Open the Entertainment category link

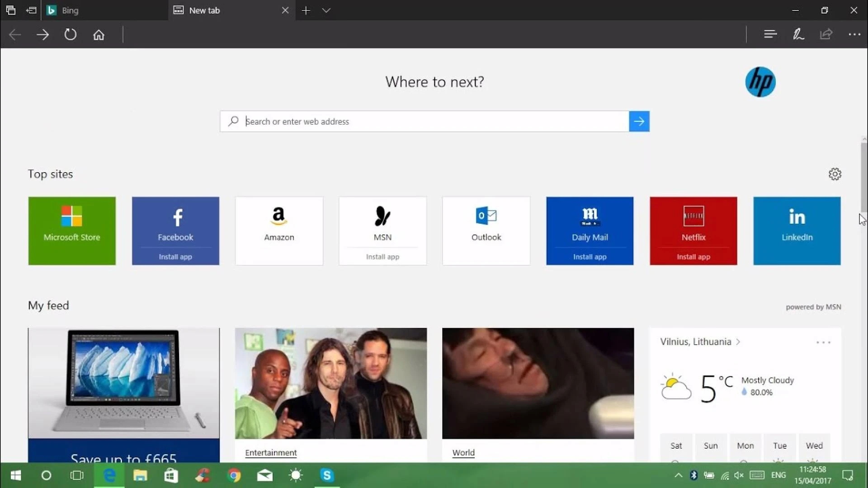click(271, 453)
